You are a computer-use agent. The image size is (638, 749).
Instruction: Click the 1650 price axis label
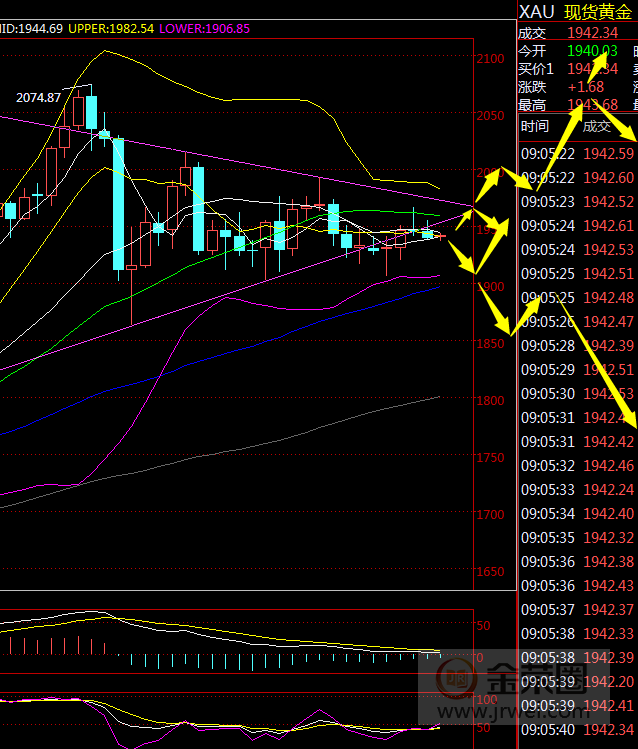(x=491, y=572)
